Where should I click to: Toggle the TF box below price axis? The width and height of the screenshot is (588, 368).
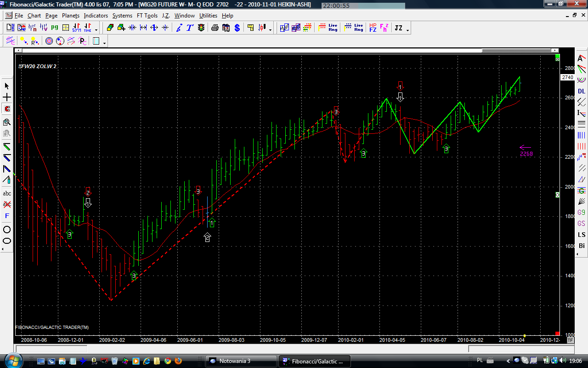(x=570, y=340)
